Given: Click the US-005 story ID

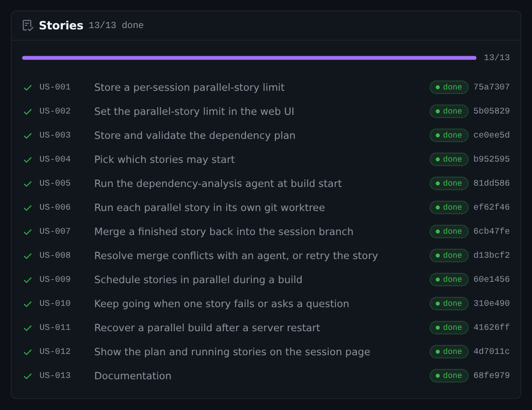Looking at the screenshot, I should pos(55,183).
